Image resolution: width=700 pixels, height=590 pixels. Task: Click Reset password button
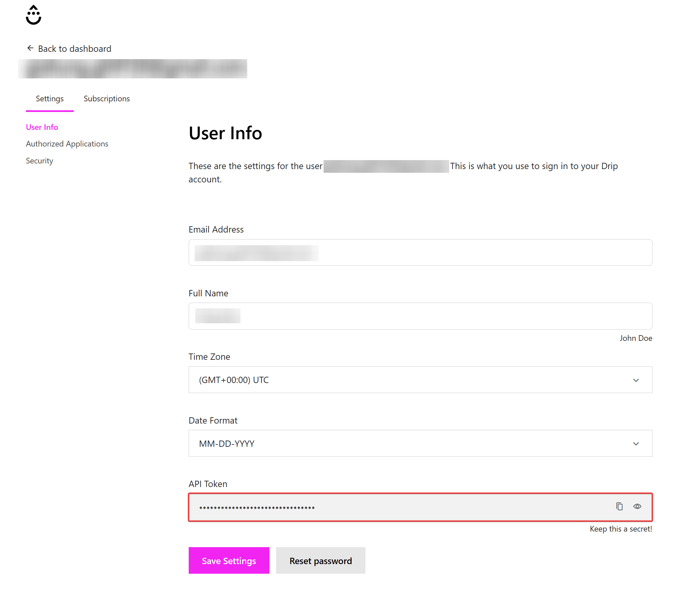(x=320, y=560)
